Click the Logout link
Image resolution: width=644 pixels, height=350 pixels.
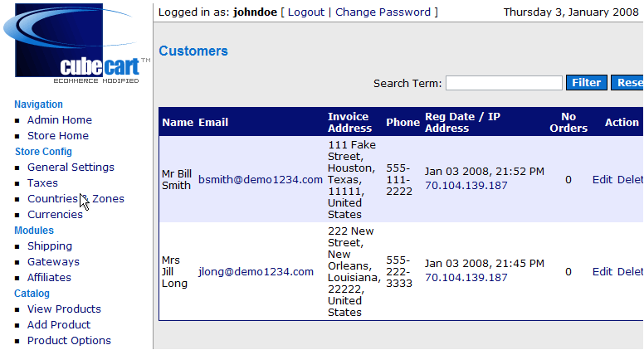[x=305, y=12]
